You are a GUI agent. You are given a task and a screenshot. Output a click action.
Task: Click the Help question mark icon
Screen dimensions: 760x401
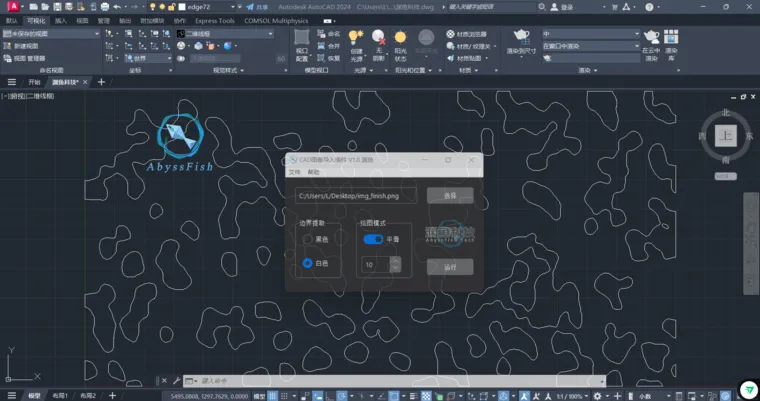coord(649,7)
